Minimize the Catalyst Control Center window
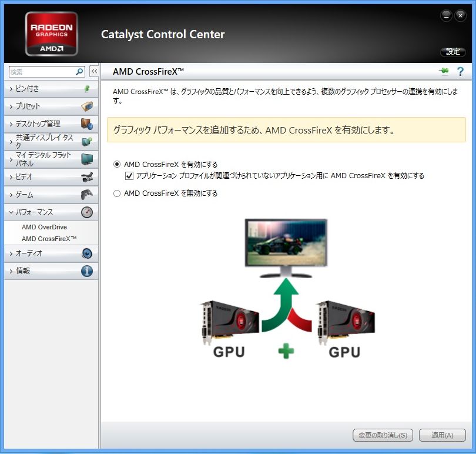 pyautogui.click(x=446, y=15)
